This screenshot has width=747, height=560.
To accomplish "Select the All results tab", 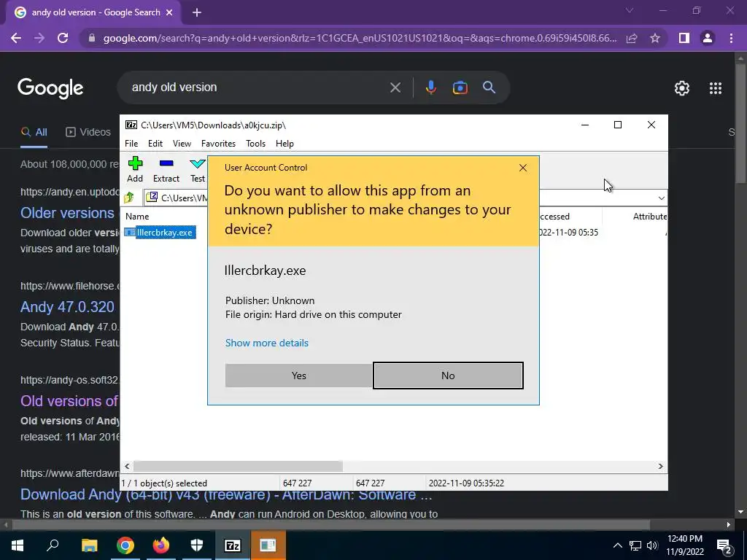I will [34, 132].
